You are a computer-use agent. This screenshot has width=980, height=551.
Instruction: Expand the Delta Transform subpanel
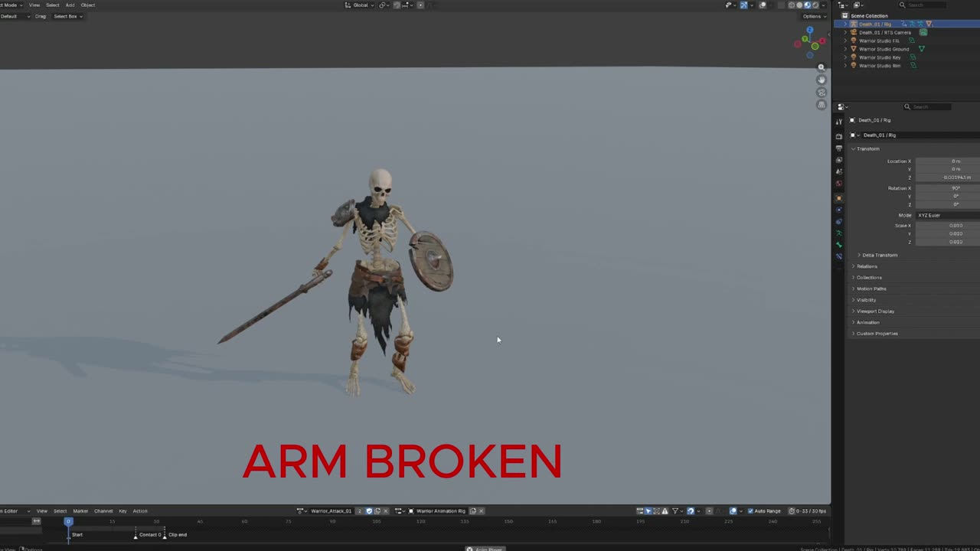click(x=859, y=255)
